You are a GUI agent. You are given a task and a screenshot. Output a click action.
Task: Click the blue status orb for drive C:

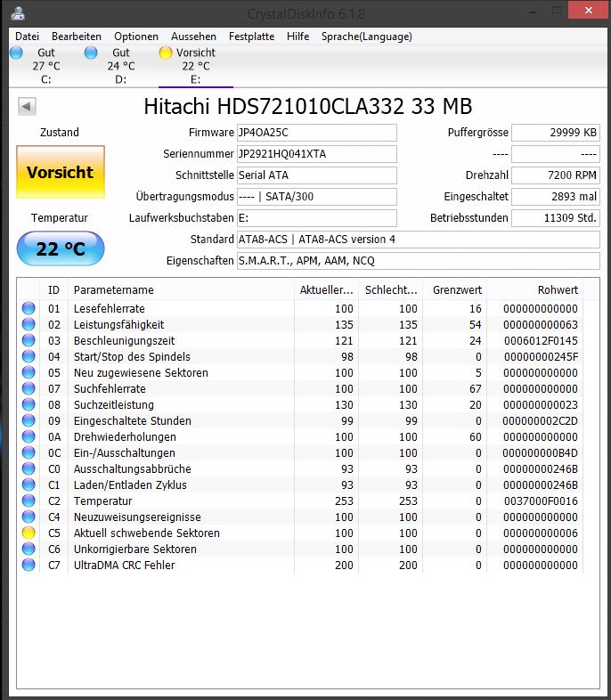tap(17, 53)
